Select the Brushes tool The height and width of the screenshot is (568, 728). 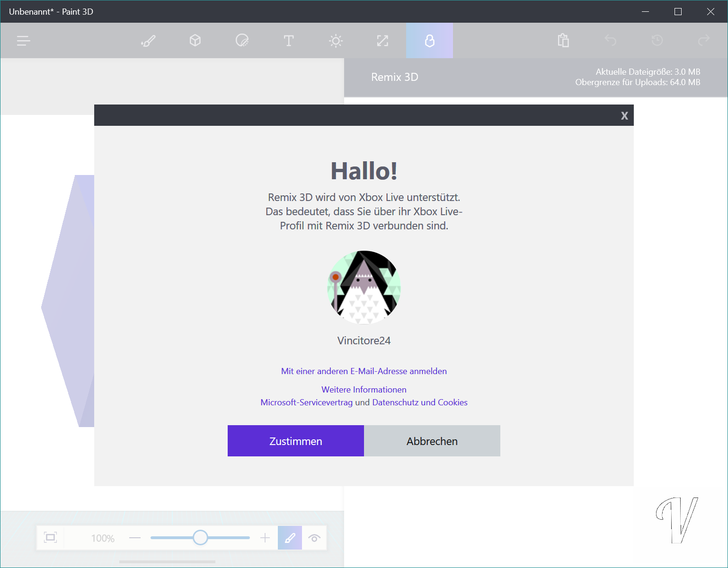[x=148, y=41]
